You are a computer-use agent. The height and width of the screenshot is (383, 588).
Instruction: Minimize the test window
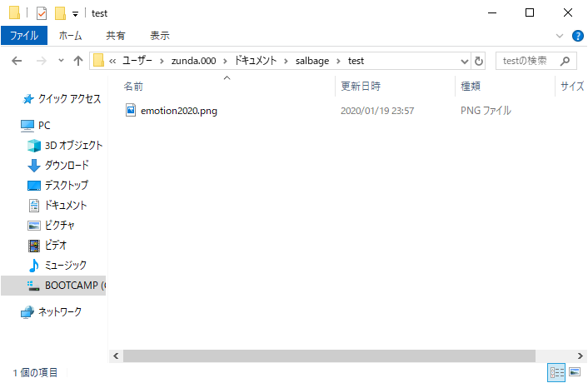point(492,12)
